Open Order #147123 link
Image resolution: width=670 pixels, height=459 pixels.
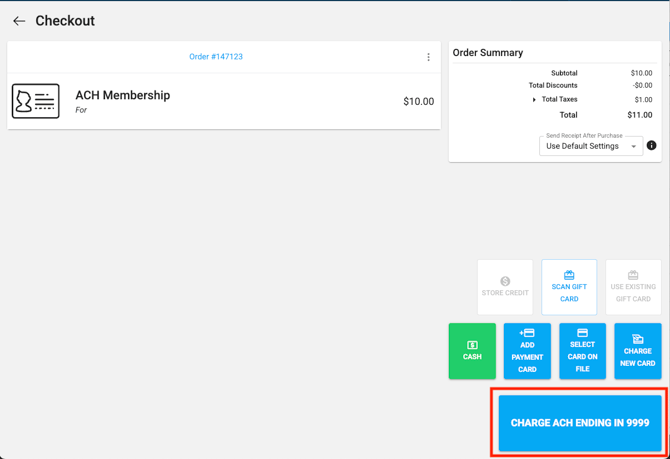[x=216, y=57]
